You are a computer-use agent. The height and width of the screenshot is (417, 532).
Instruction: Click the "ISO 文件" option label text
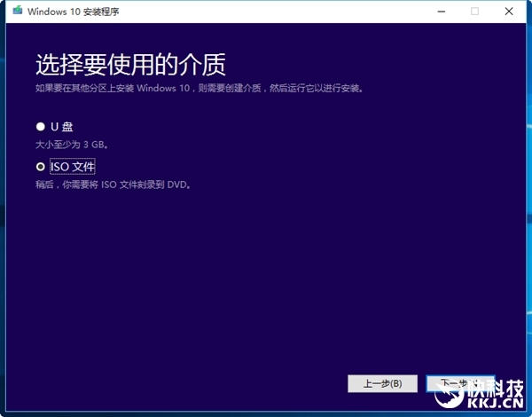pyautogui.click(x=73, y=166)
